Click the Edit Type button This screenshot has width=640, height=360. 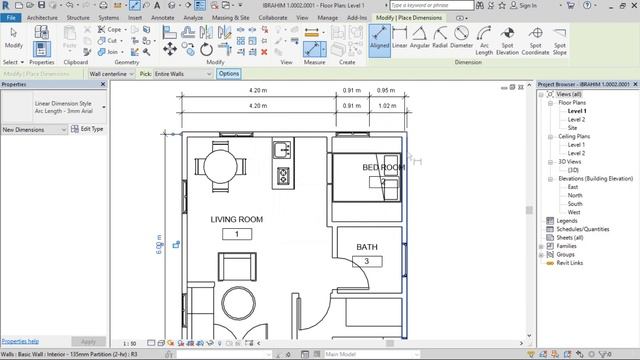87,129
